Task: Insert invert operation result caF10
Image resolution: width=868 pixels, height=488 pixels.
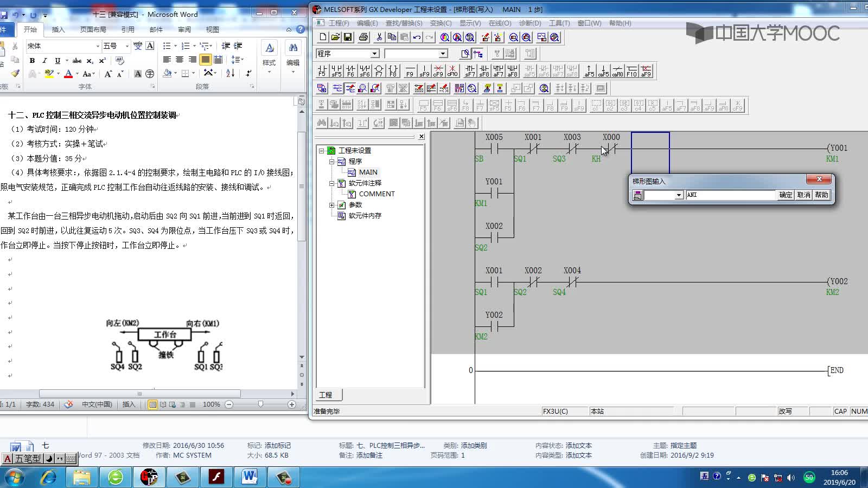Action: (x=617, y=71)
